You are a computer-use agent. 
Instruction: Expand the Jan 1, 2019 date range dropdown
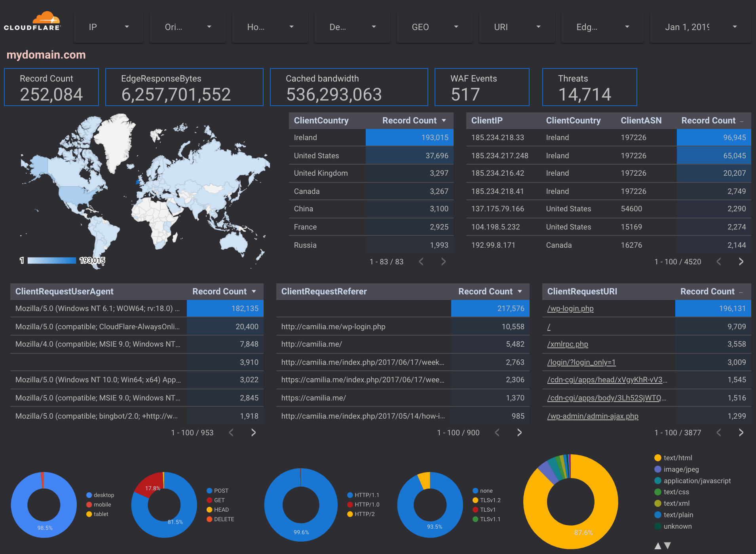click(x=700, y=27)
